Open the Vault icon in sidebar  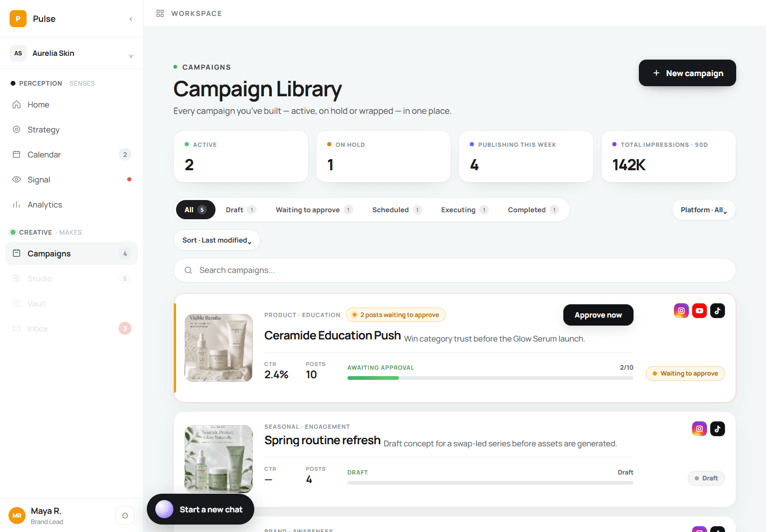[x=16, y=303]
